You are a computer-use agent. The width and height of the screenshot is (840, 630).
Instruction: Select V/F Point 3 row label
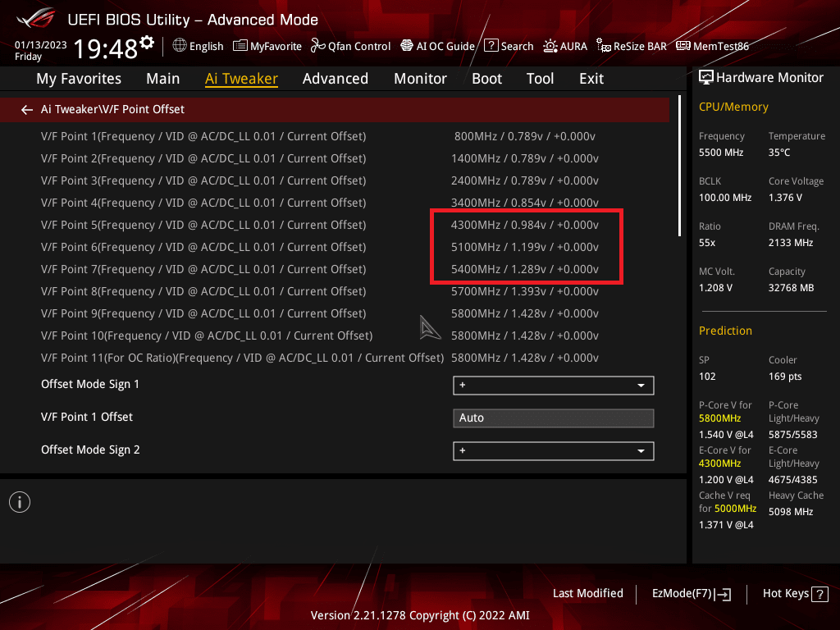pos(203,181)
